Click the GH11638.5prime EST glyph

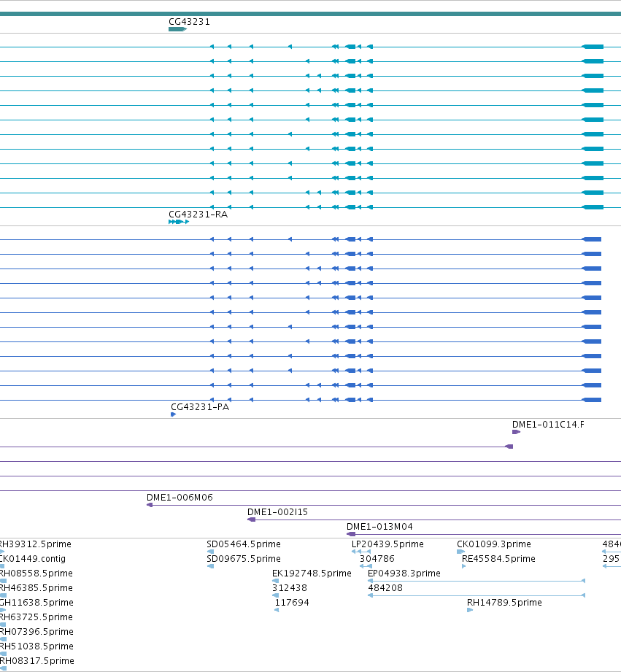(x=3, y=610)
